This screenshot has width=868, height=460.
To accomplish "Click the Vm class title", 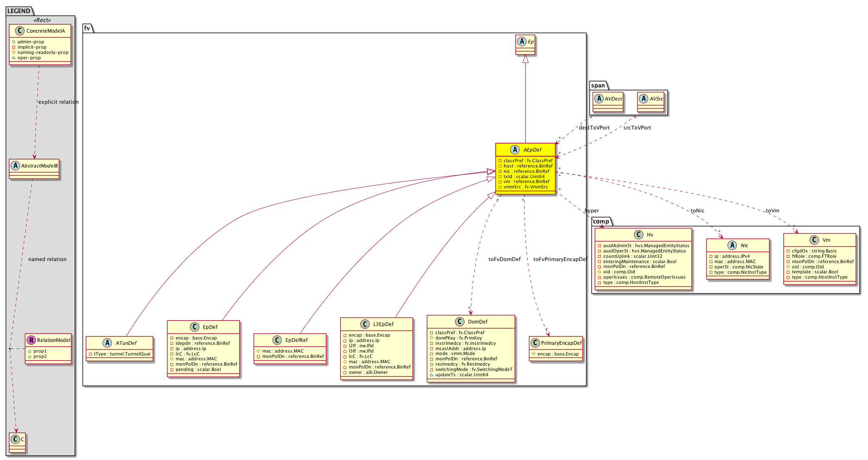I will [826, 240].
